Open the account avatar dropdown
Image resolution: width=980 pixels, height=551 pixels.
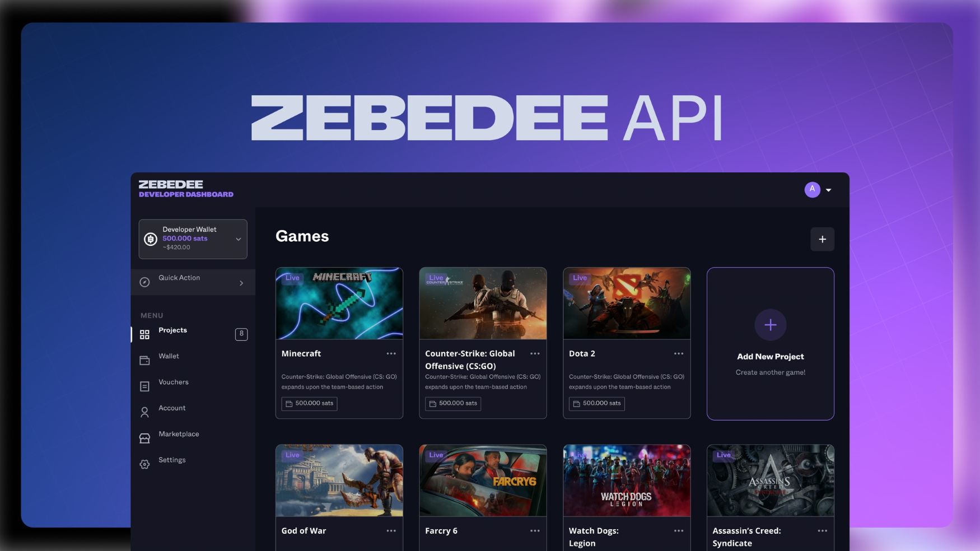812,189
